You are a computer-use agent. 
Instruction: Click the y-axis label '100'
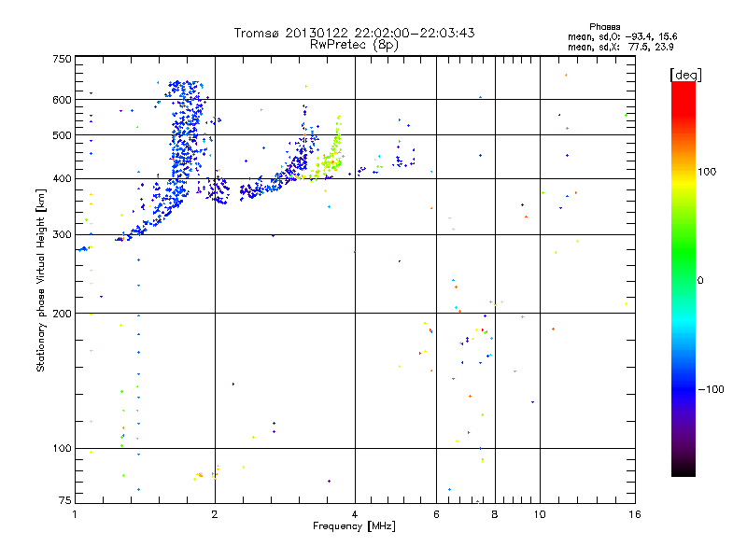(x=62, y=449)
